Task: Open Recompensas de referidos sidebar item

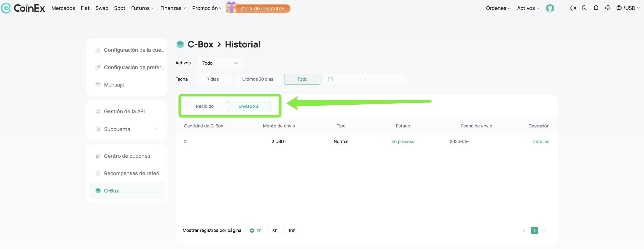Action: 127,173
